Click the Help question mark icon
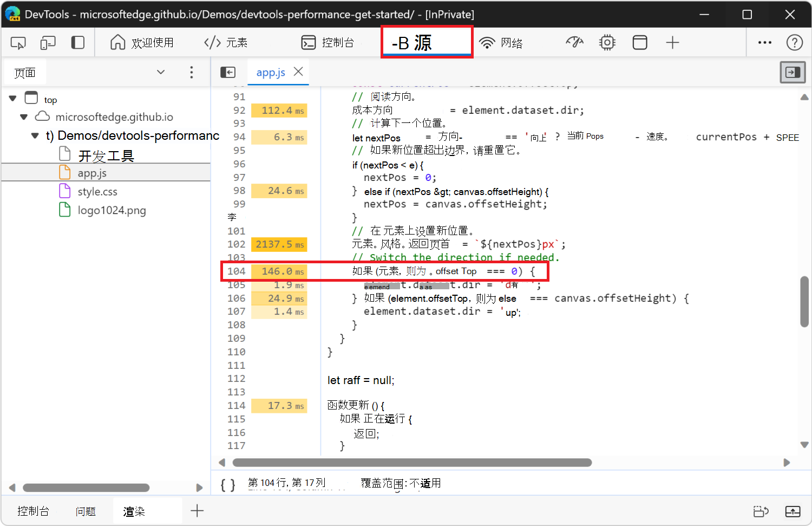Image resolution: width=812 pixels, height=526 pixels. pyautogui.click(x=795, y=43)
